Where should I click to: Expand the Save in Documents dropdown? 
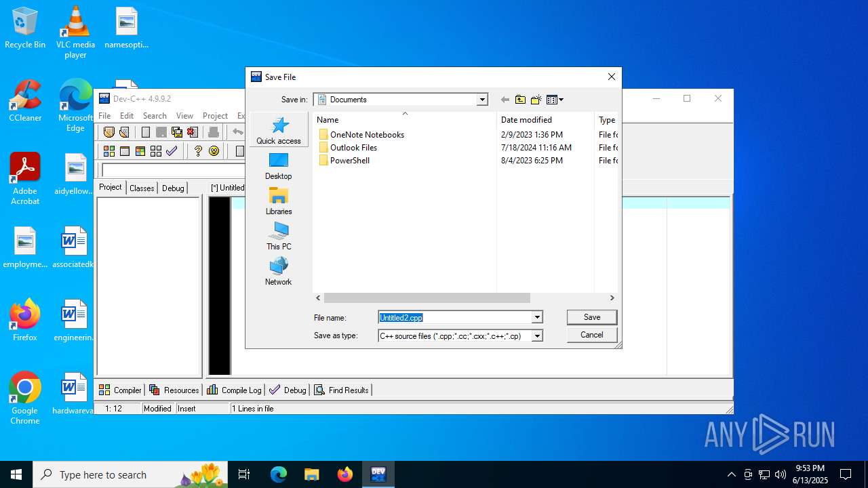[482, 100]
